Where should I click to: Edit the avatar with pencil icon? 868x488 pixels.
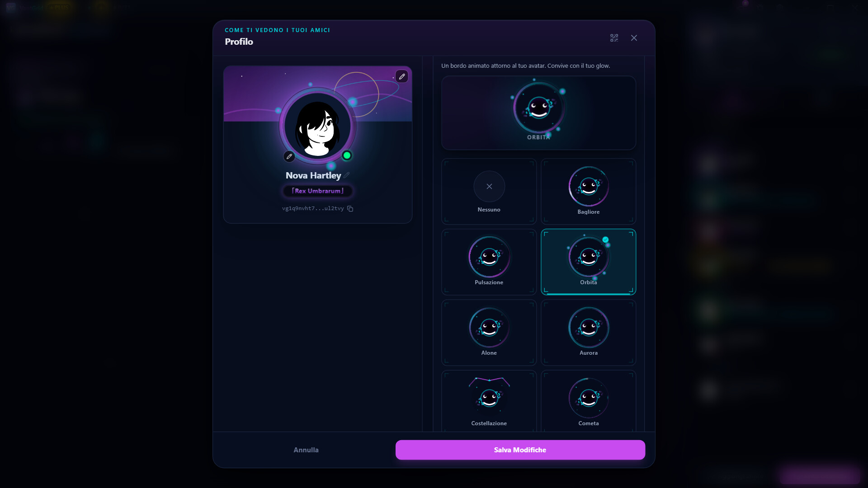click(x=289, y=156)
